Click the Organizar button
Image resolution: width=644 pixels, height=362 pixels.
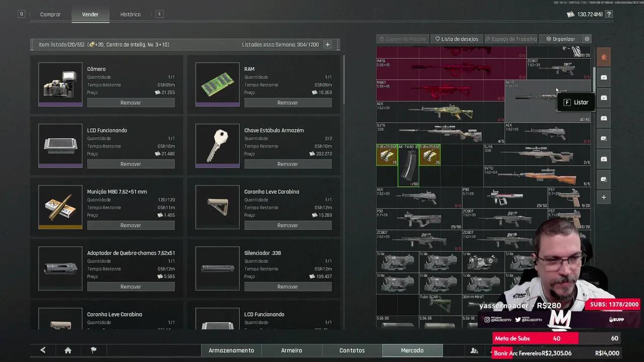point(560,39)
